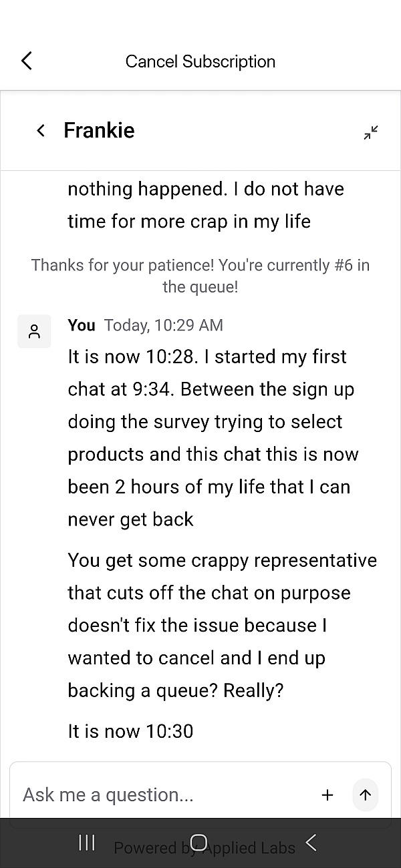Screen dimensions: 401x868
Task: Go back using the arrow beside Frankie
Action: (41, 130)
